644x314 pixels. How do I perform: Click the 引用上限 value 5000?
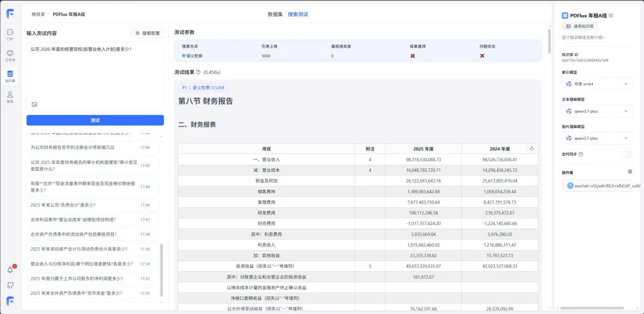[266, 56]
